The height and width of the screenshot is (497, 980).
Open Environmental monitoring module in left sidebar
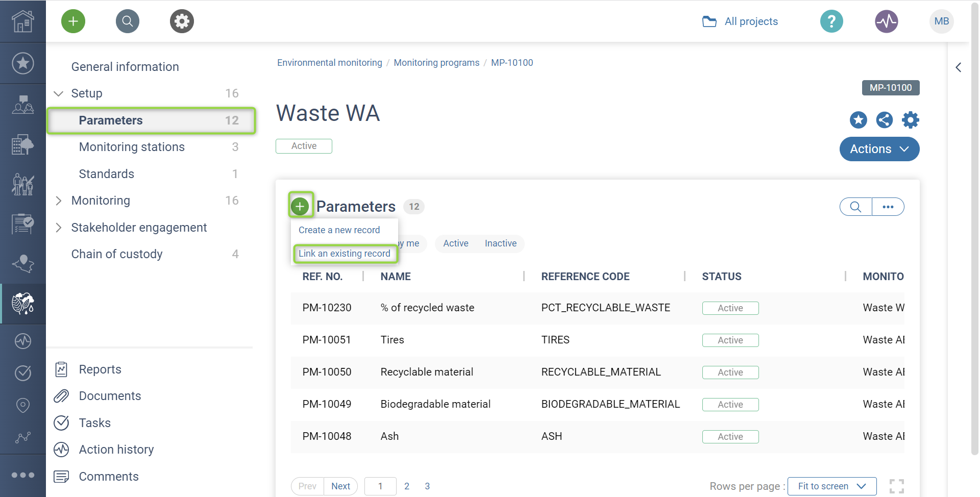[x=23, y=304]
